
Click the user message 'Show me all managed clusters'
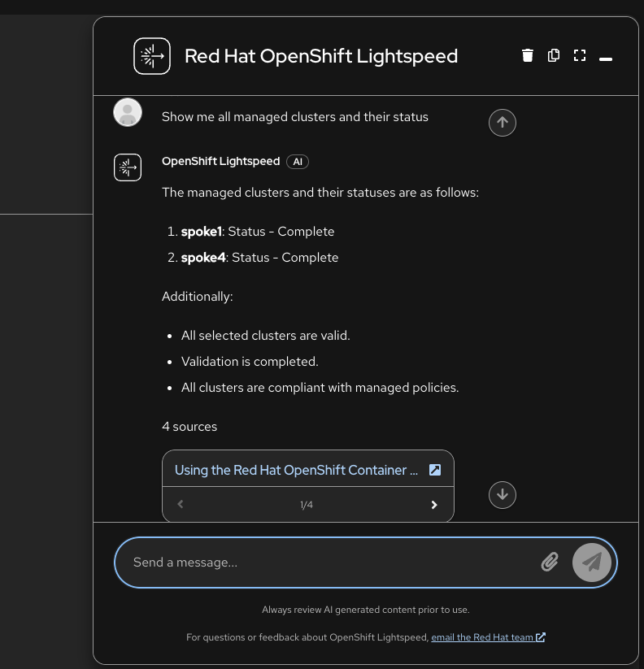[x=295, y=117]
